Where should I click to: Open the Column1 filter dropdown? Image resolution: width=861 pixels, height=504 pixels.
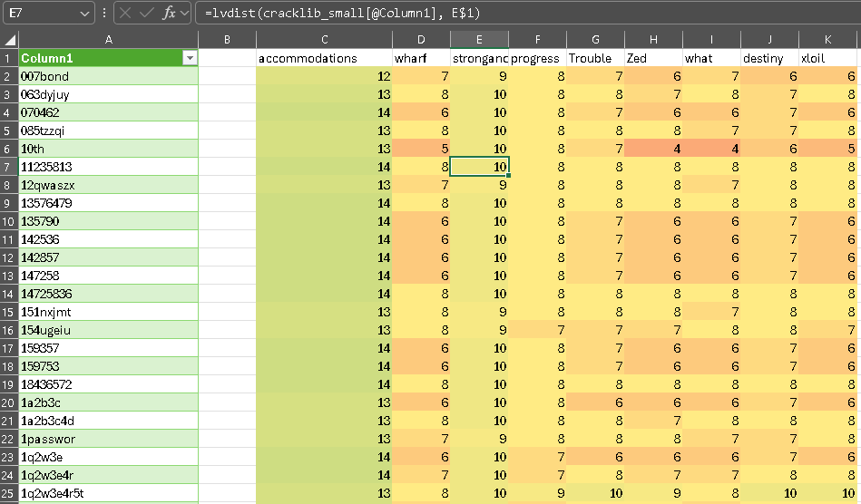pos(190,58)
